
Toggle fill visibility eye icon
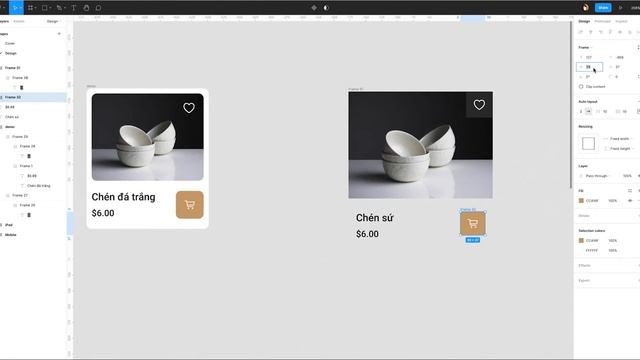(630, 201)
